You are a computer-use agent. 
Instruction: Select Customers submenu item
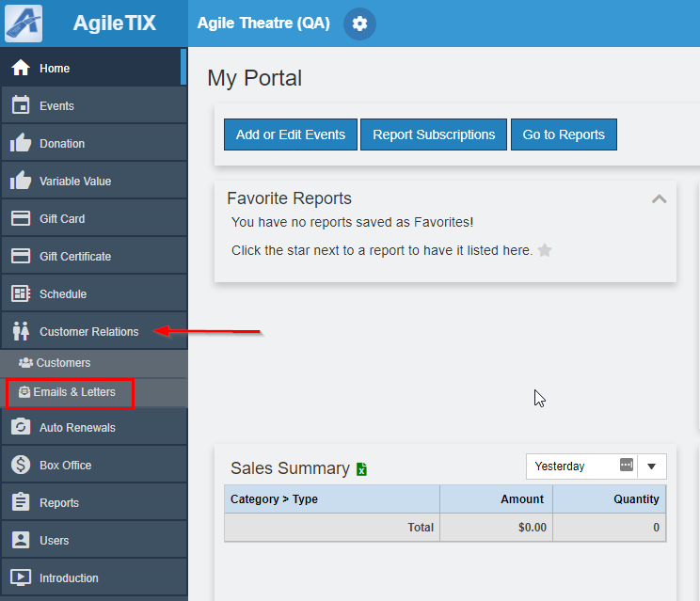point(94,363)
